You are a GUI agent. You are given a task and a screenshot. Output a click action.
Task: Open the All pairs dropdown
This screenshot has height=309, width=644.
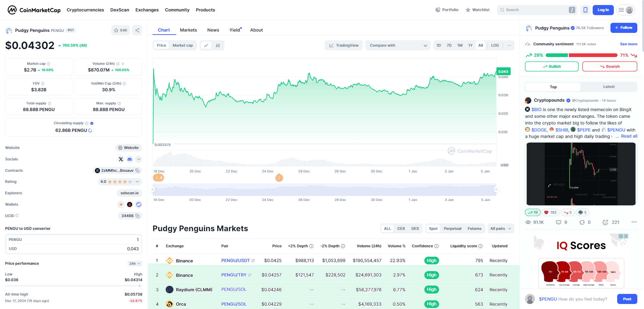[501, 228]
